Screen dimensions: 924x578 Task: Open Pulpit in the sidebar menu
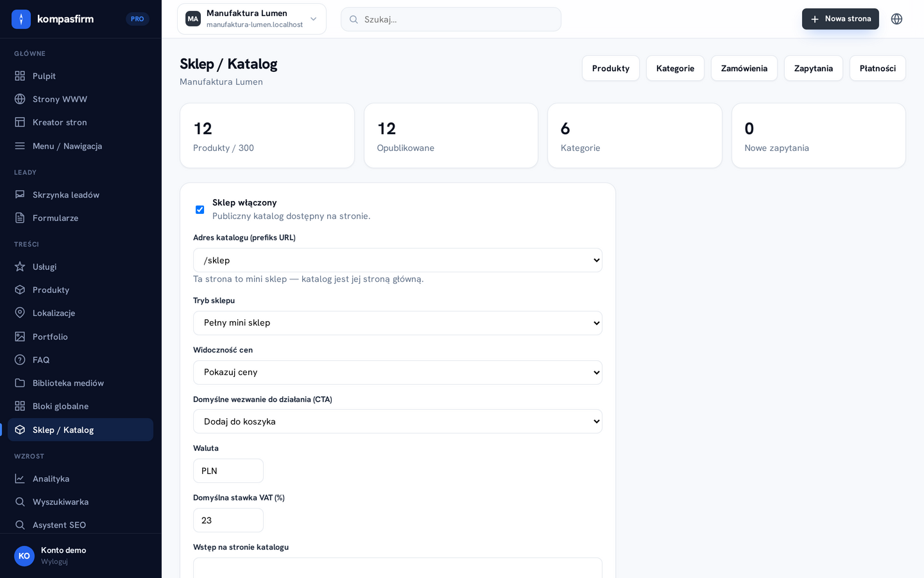pyautogui.click(x=81, y=76)
